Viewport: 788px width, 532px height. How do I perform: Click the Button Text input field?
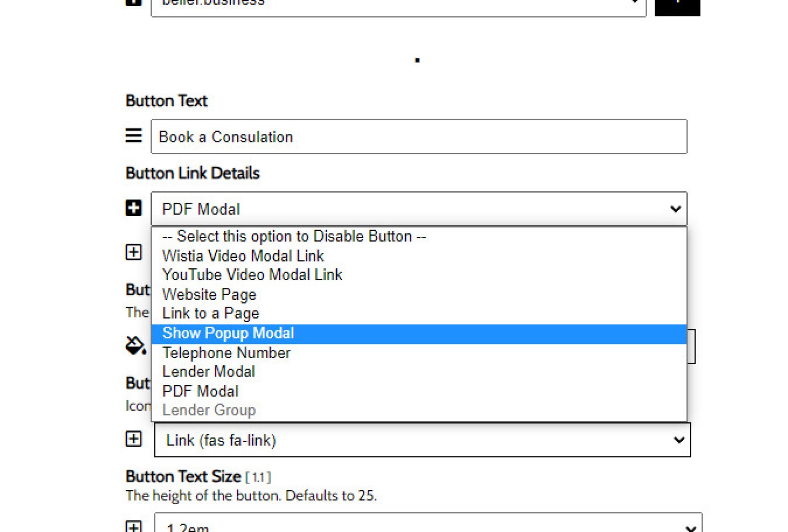click(x=419, y=137)
